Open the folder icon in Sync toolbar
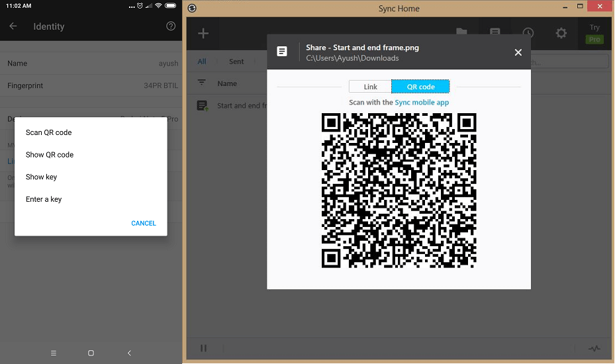 pos(461,31)
